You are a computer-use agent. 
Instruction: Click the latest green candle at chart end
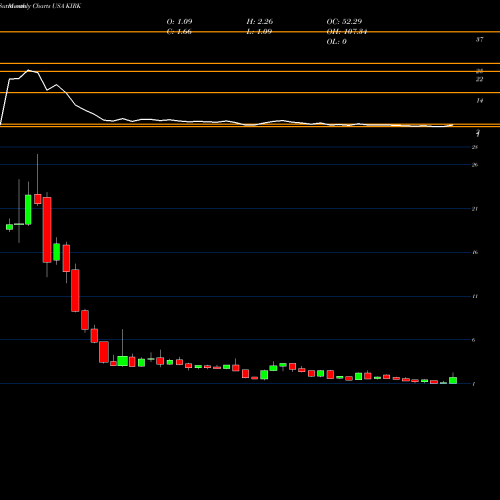tap(453, 380)
